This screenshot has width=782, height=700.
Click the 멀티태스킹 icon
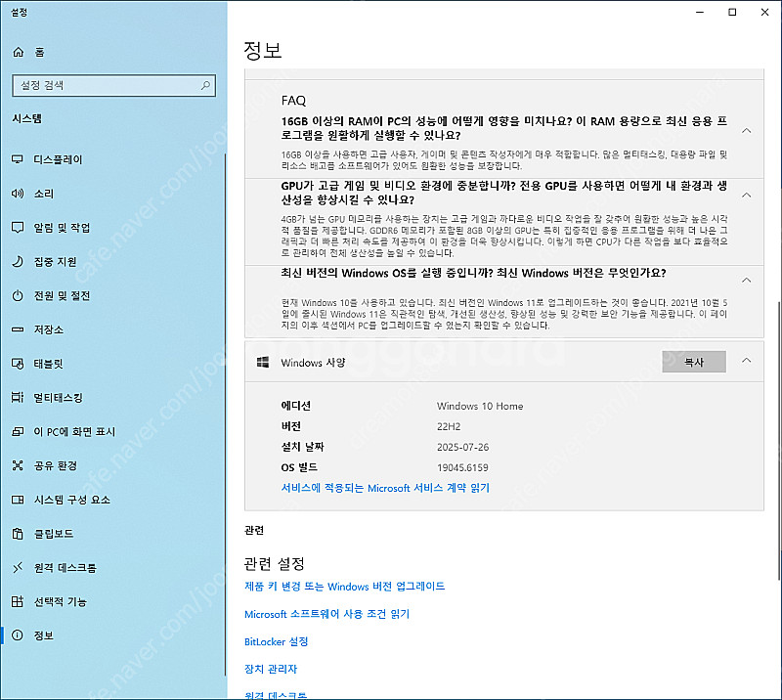coord(18,398)
